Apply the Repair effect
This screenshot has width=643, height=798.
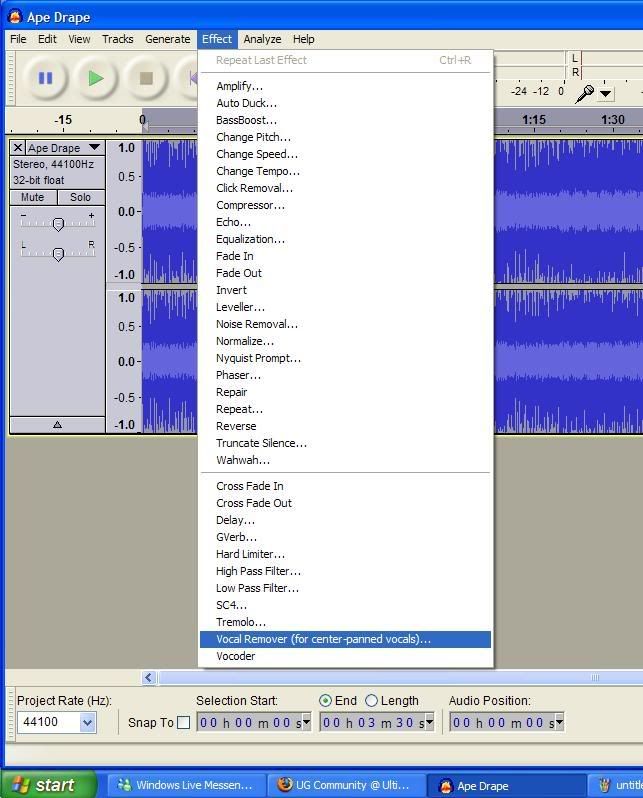click(345, 392)
